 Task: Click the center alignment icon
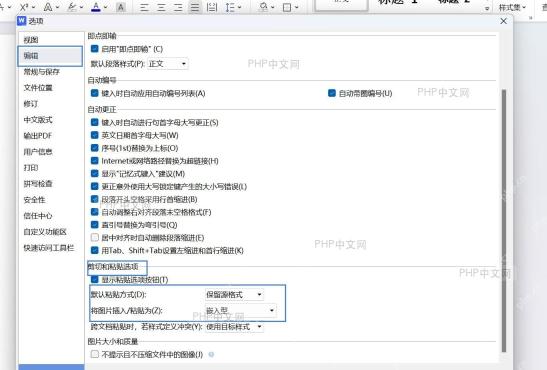point(161,7)
